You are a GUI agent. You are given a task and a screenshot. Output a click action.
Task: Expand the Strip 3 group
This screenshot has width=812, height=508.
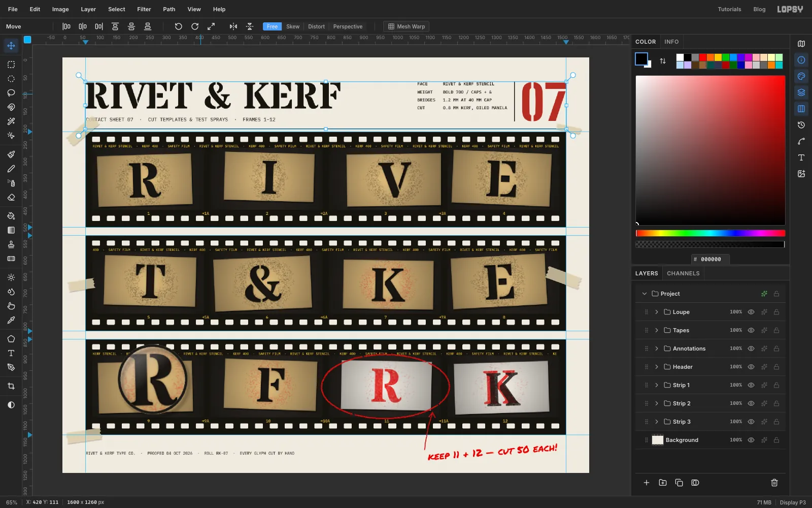coord(657,422)
